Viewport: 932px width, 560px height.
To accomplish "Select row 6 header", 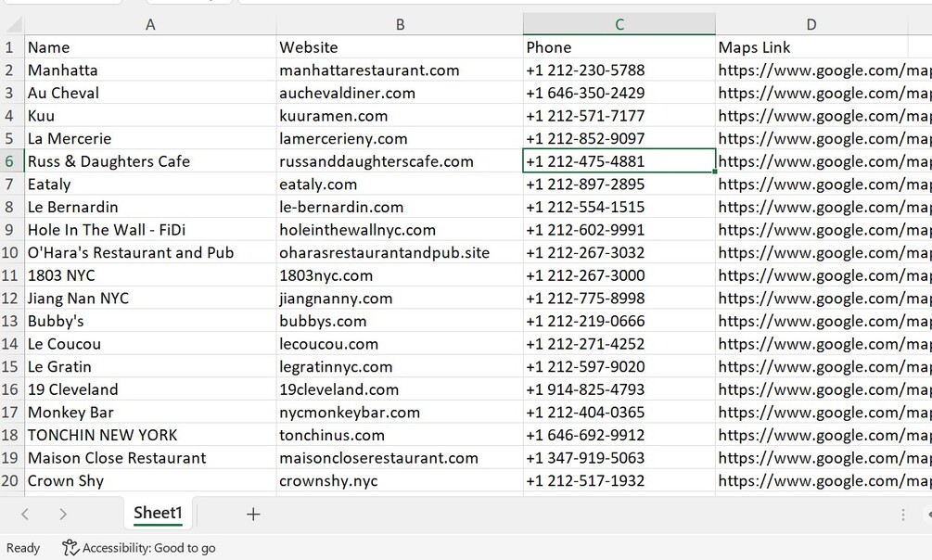I will coord(12,161).
